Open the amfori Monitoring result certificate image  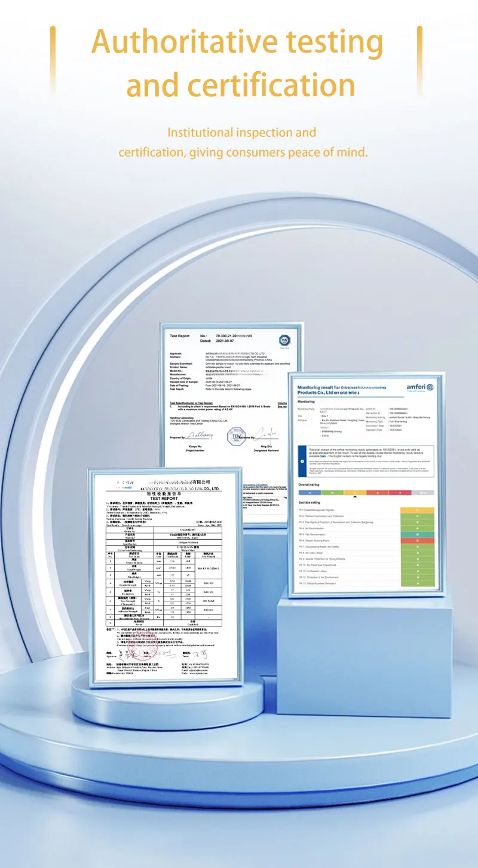(x=366, y=485)
